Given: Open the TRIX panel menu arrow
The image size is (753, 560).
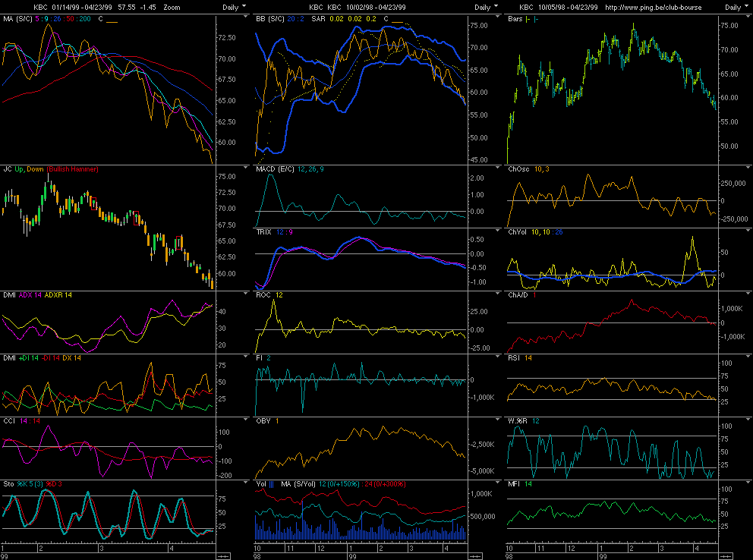Looking at the screenshot, I should click(x=497, y=231).
